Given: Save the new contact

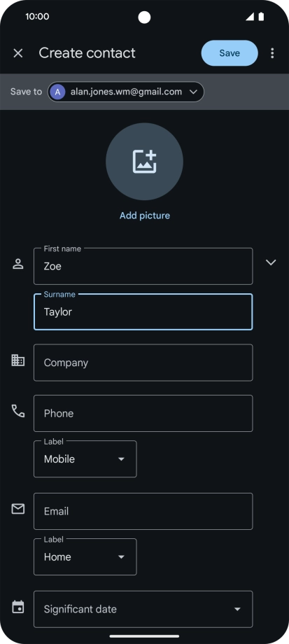Looking at the screenshot, I should point(230,53).
